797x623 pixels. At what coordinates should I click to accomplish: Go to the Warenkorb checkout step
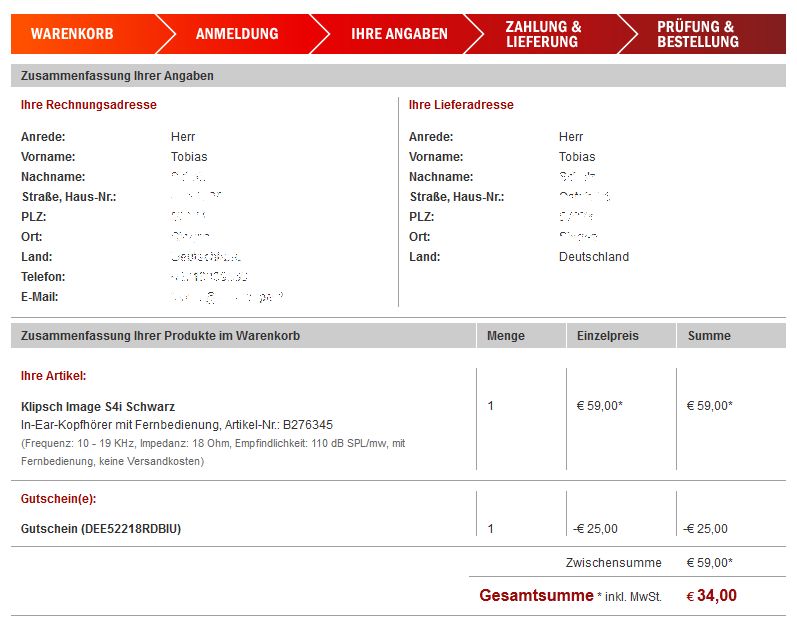coord(72,34)
